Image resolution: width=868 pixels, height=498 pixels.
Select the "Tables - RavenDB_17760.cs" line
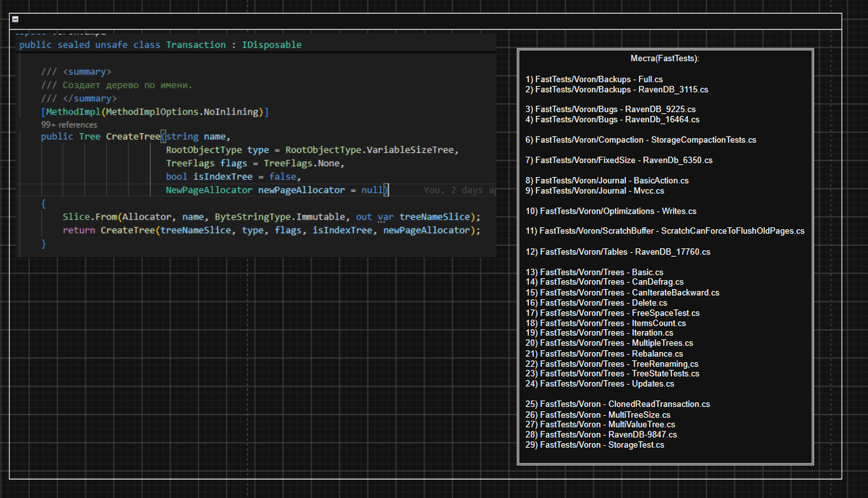click(618, 252)
